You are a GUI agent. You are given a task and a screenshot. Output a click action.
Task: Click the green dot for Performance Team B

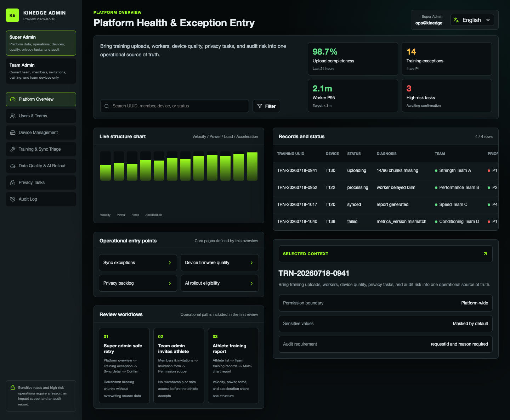pyautogui.click(x=436, y=187)
